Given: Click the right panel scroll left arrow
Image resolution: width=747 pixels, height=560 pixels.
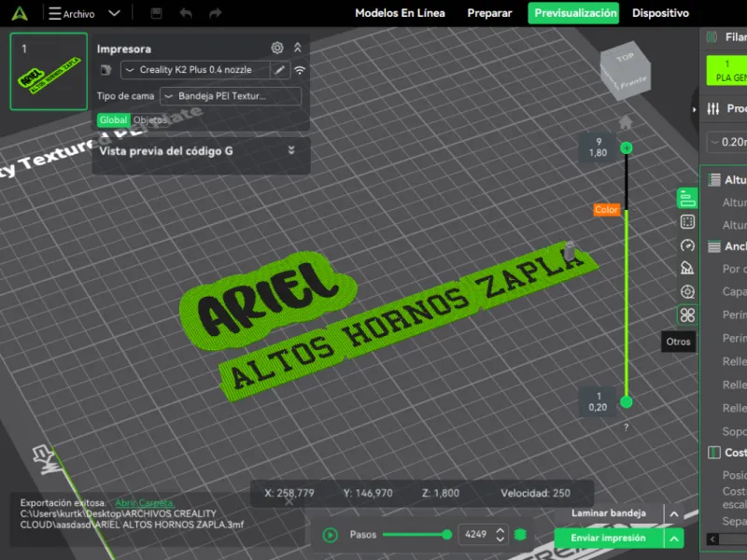Looking at the screenshot, I should tap(712, 539).
